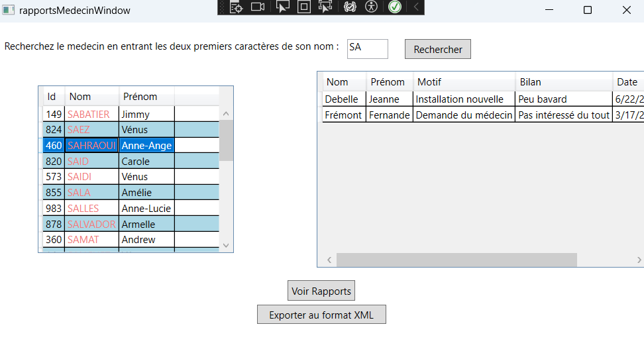Click Id cell 878
The width and height of the screenshot is (644, 359).
(x=54, y=225)
